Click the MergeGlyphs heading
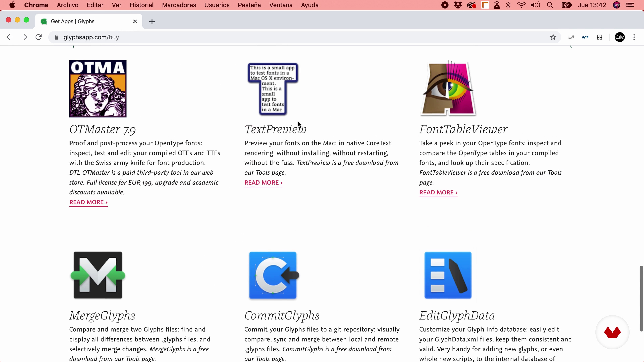Image resolution: width=644 pixels, height=362 pixels. click(102, 316)
